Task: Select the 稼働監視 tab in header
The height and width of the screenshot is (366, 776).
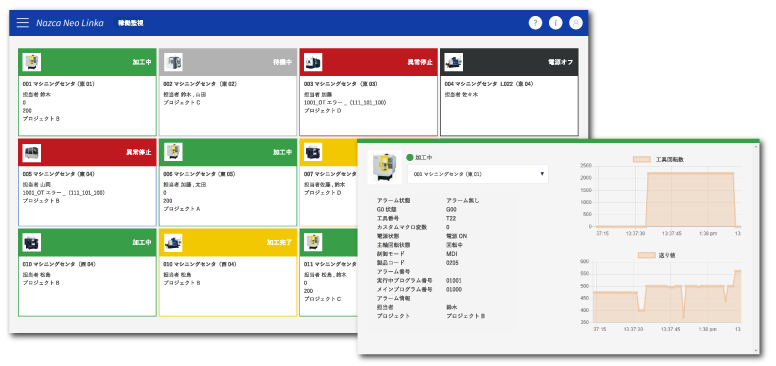Action: (131, 23)
